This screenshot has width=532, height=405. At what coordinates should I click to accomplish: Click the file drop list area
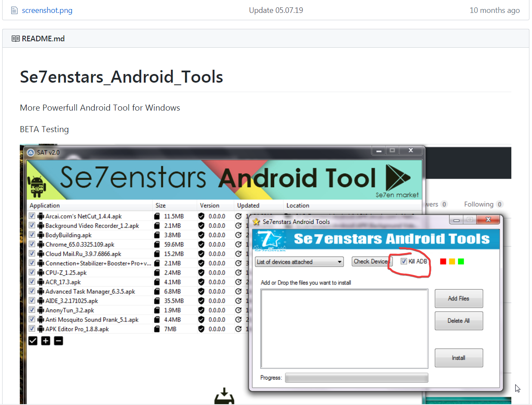344,328
